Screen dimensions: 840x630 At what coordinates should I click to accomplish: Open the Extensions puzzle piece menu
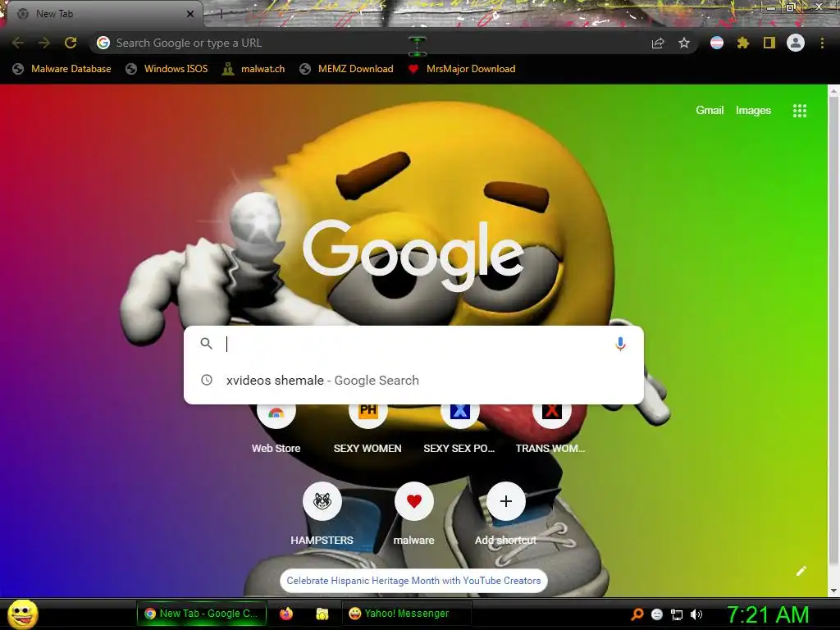pos(743,43)
